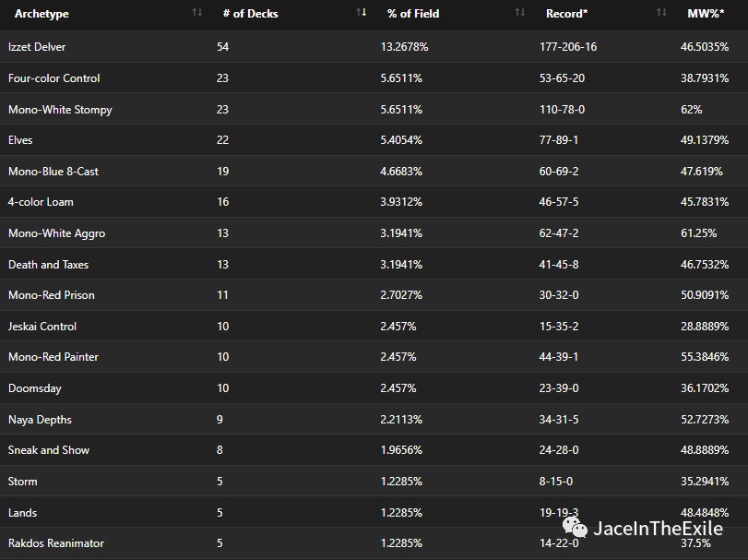Click the Jeskai Control archetype name
The image size is (748, 560).
42,327
